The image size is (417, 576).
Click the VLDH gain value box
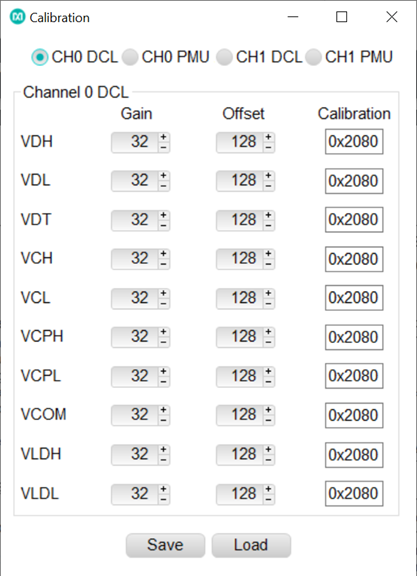coord(135,455)
